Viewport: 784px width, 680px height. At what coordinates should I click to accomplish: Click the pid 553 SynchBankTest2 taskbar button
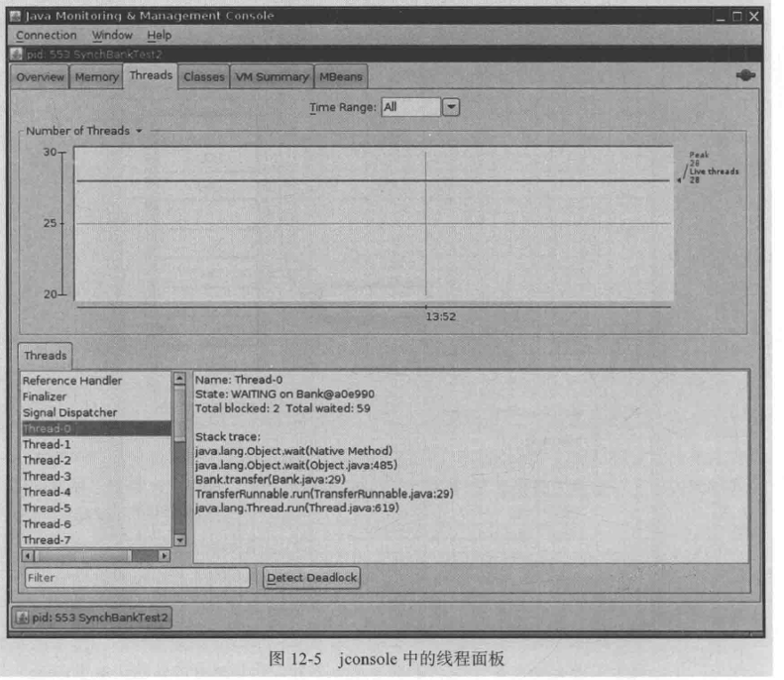point(91,617)
